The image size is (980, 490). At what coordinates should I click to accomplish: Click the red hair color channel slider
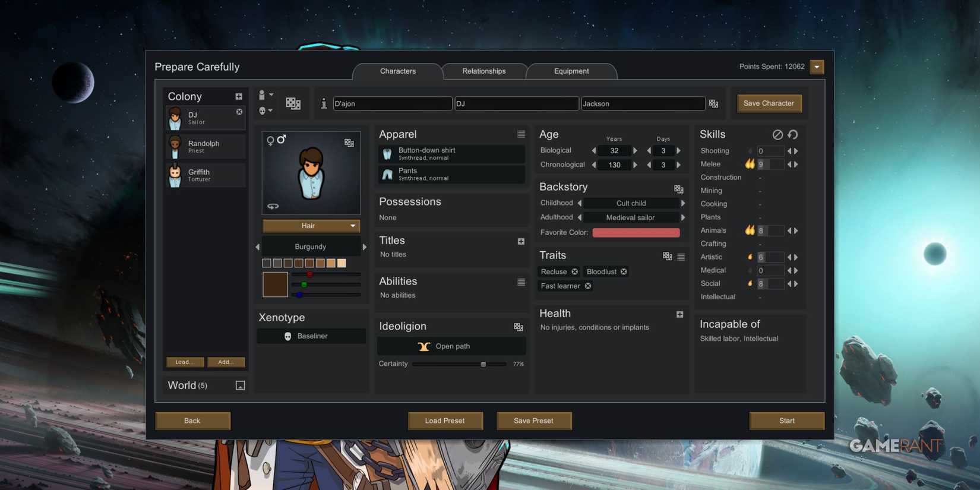coord(326,274)
